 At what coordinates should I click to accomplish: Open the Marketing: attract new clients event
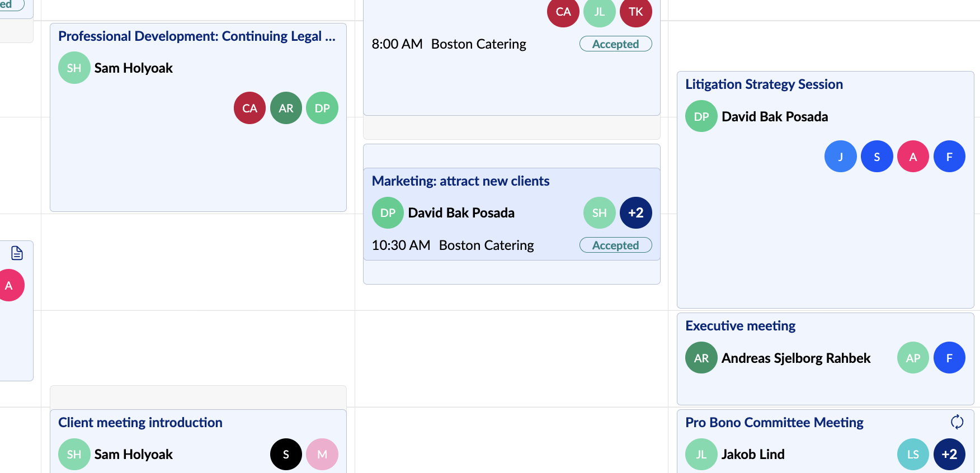tap(460, 181)
